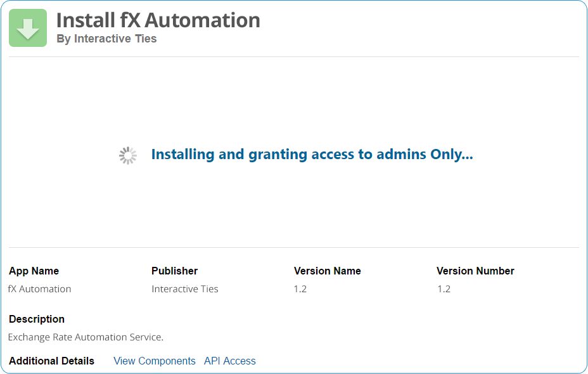Click the loading spinner icon
This screenshot has width=588, height=374.
tap(128, 155)
